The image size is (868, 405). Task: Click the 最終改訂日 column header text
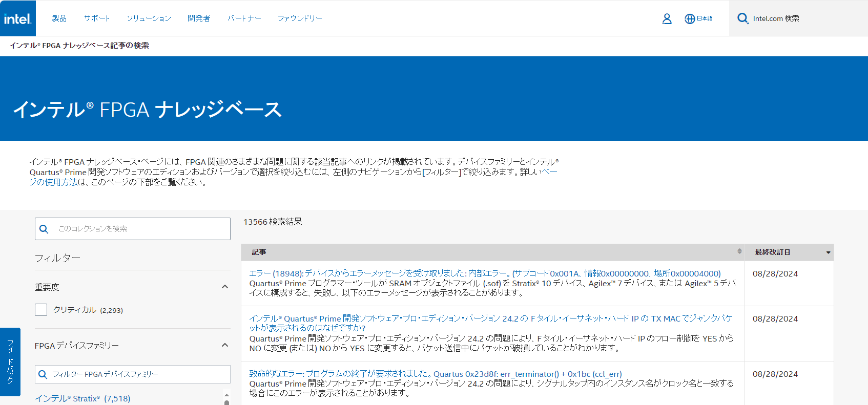click(772, 252)
